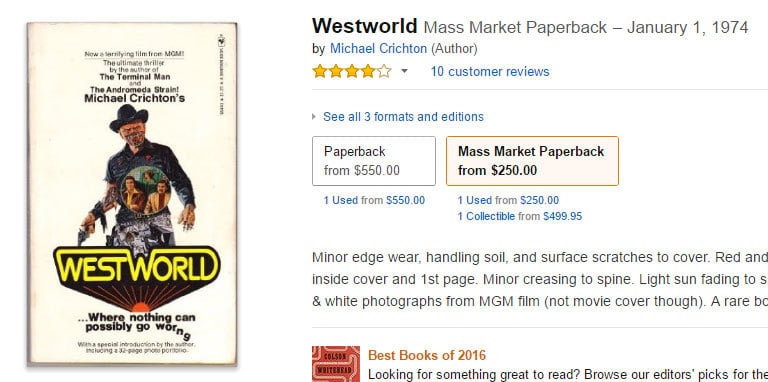Open 10 customer reviews link
Image resolution: width=768 pixels, height=382 pixels.
click(x=490, y=72)
